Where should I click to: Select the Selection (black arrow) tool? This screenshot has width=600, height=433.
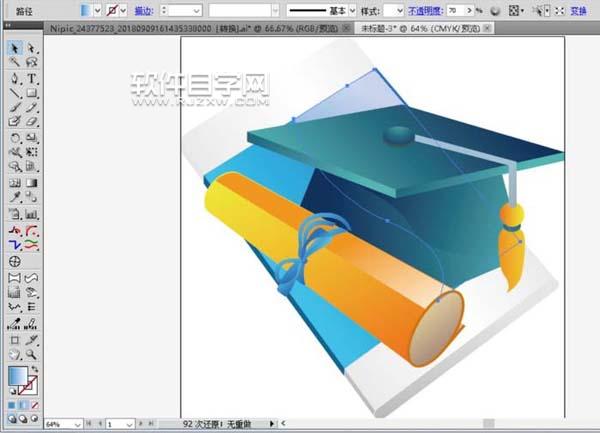(x=14, y=48)
